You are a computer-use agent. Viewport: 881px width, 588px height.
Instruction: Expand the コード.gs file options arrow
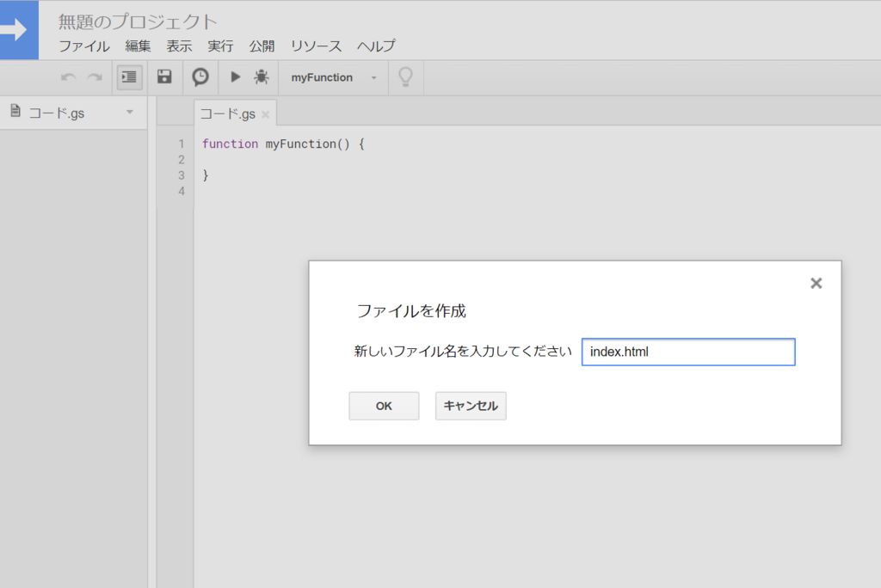[x=130, y=113]
